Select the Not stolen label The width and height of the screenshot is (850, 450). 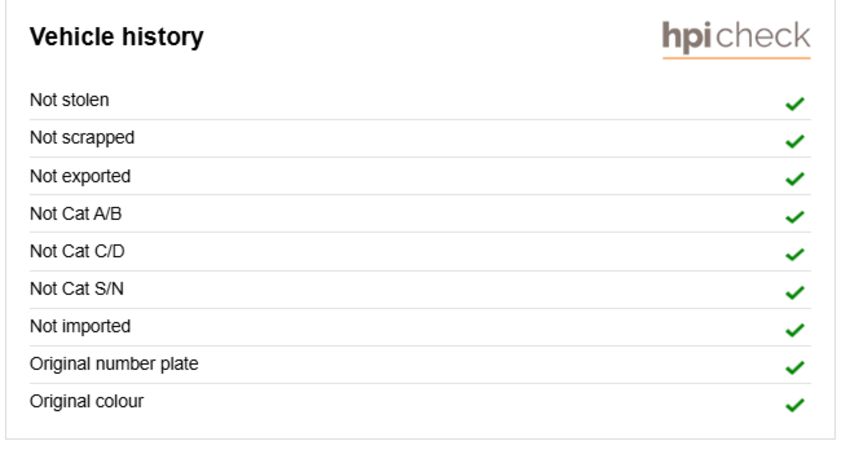pyautogui.click(x=69, y=100)
